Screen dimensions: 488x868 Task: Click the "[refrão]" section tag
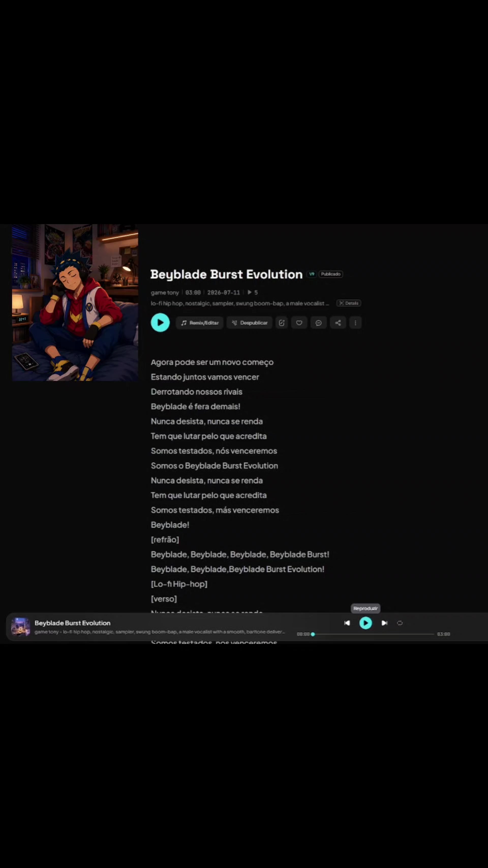pyautogui.click(x=165, y=540)
